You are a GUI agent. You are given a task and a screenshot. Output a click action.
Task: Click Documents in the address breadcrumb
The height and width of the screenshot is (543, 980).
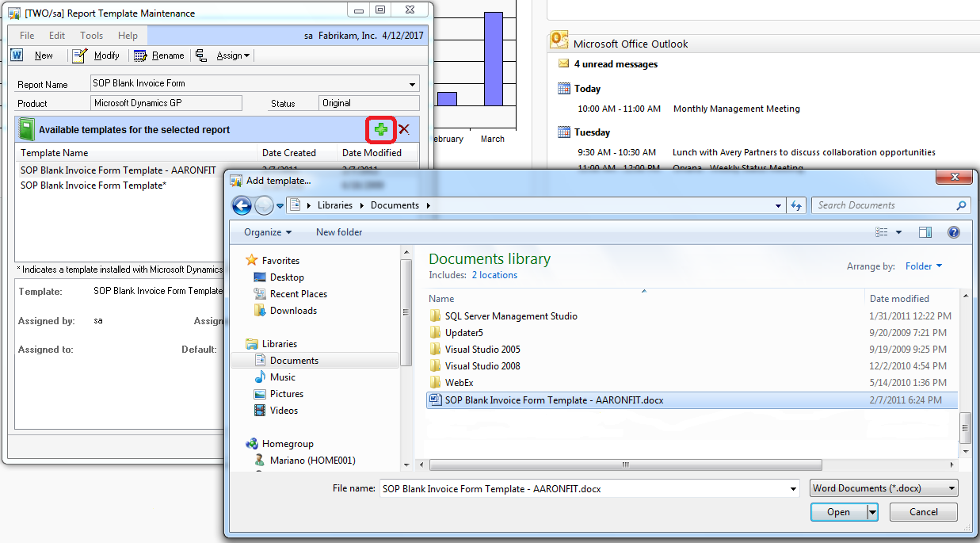pyautogui.click(x=395, y=205)
